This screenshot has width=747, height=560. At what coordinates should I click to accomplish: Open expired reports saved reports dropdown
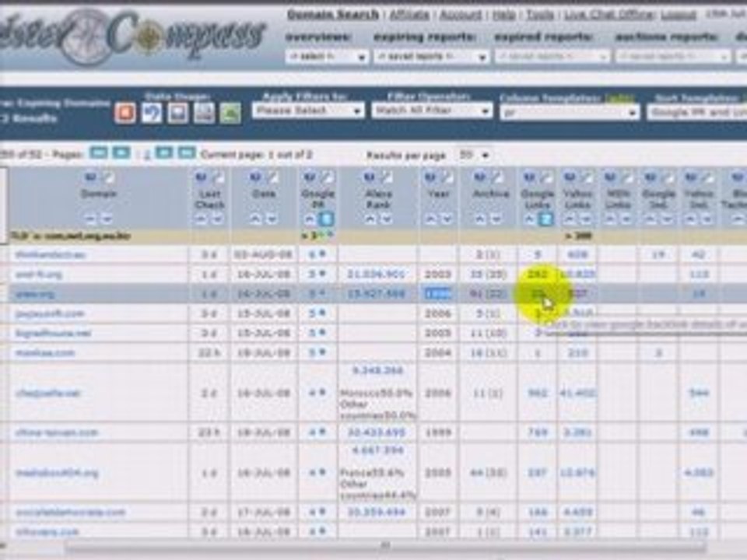point(552,57)
